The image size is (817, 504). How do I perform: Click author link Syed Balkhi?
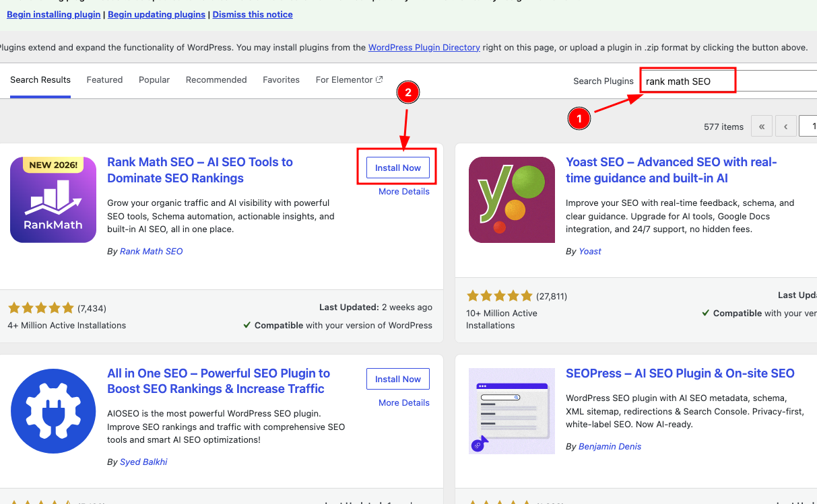tap(143, 462)
